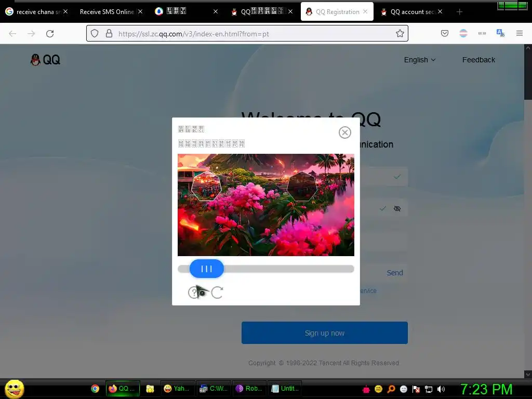Open the translate extension icon
Viewport: 532px width, 399px height.
pyautogui.click(x=500, y=33)
